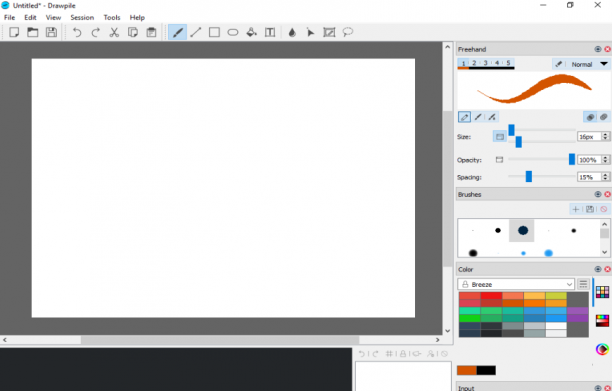This screenshot has height=391, width=612.
Task: Enable soft-edge brush mode
Action: coord(478,117)
